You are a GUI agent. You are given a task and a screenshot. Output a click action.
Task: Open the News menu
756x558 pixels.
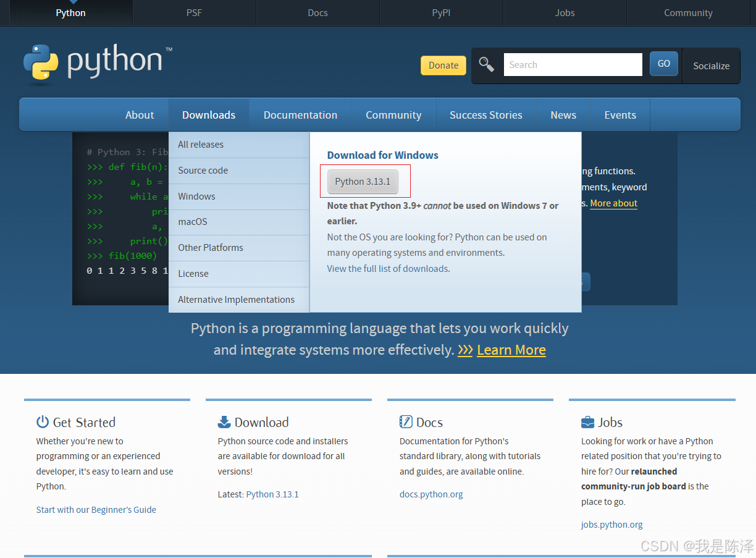click(x=563, y=115)
